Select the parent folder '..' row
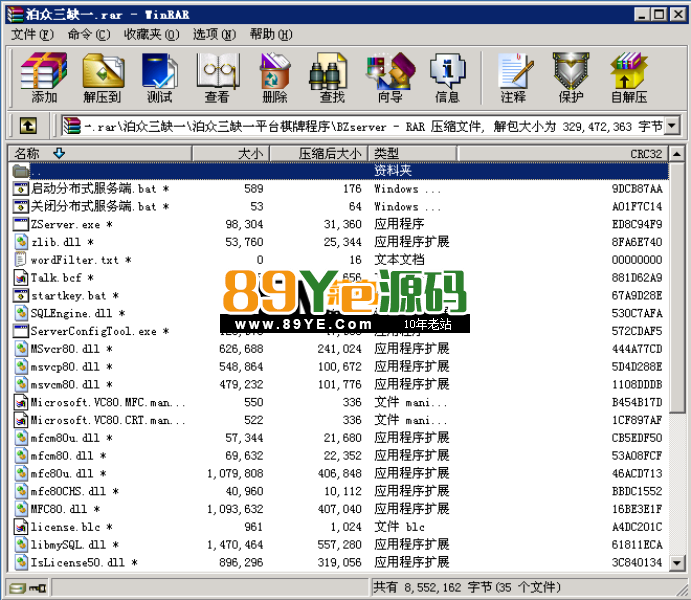The height and width of the screenshot is (600, 691). [338, 171]
